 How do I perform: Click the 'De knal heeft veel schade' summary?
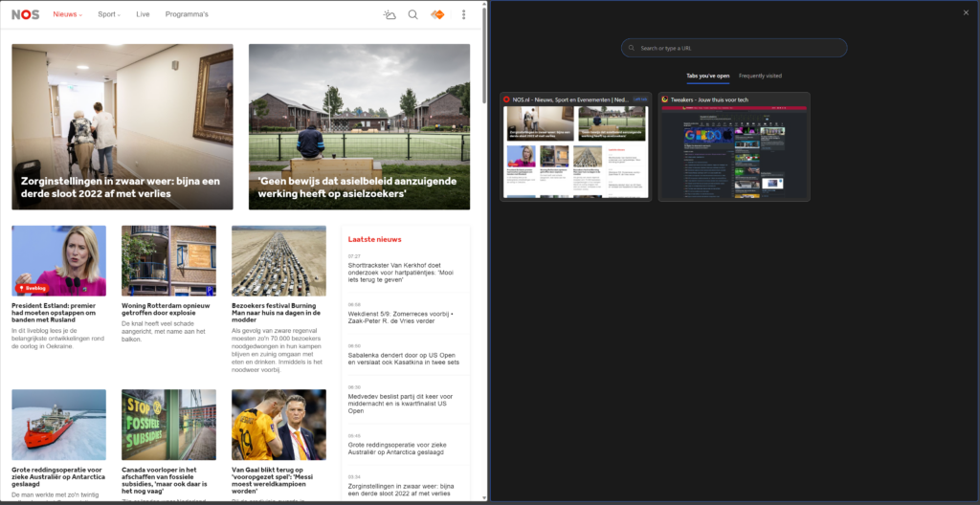click(166, 331)
